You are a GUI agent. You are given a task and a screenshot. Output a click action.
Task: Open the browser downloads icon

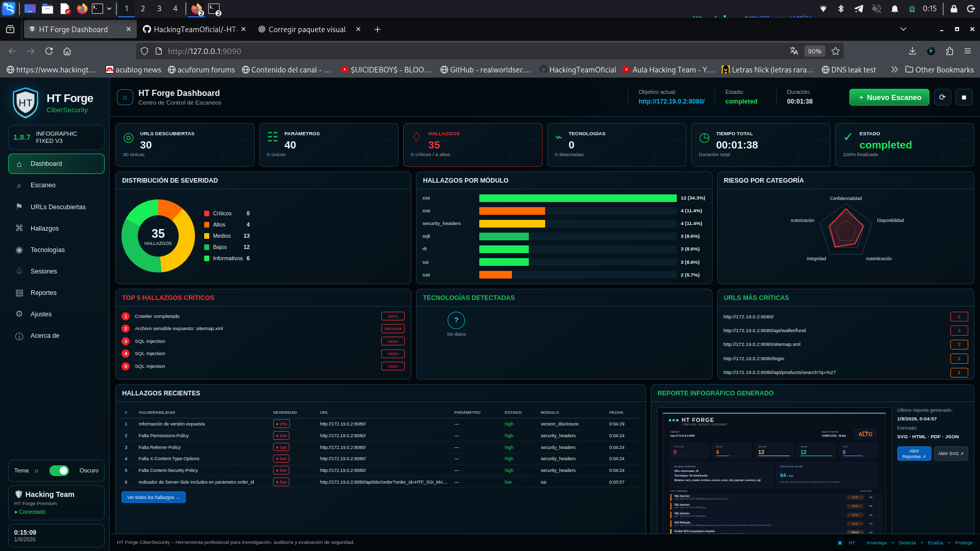(912, 51)
